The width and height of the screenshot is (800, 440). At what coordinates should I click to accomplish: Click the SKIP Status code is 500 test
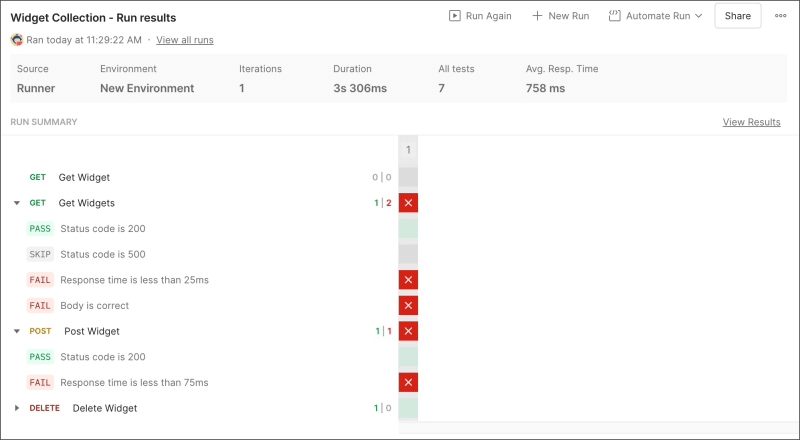point(86,254)
